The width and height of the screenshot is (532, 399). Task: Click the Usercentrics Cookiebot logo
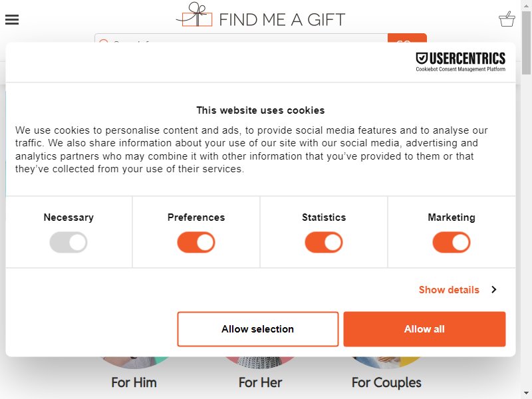click(460, 62)
